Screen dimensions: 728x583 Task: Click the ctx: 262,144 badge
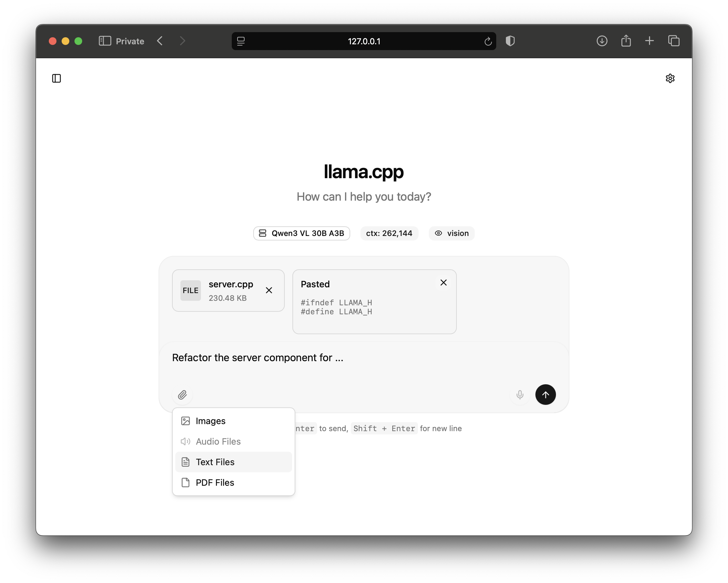click(x=389, y=233)
